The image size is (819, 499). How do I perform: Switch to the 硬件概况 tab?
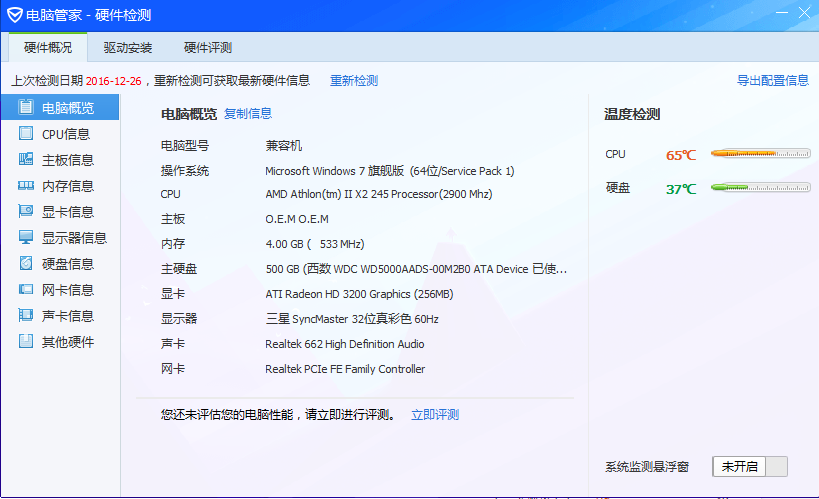tap(48, 48)
